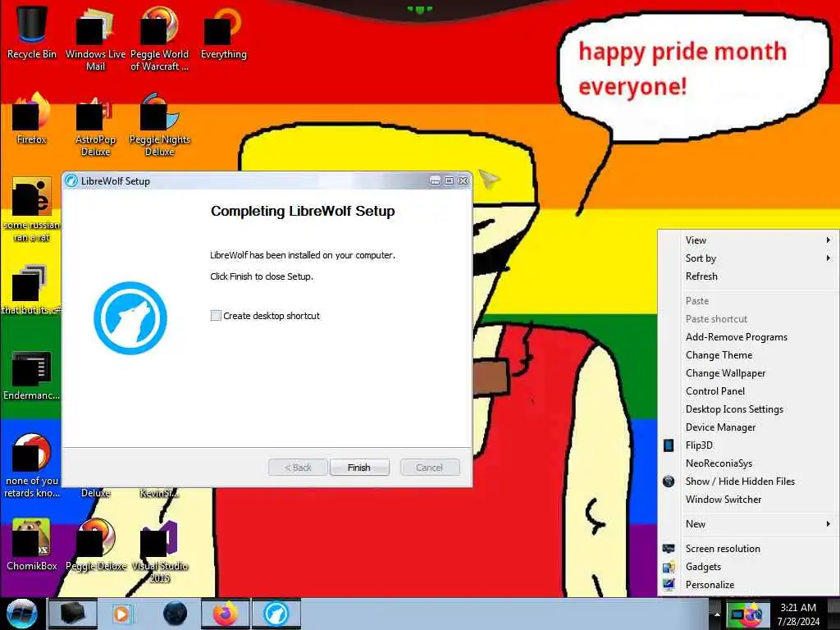Screen dimensions: 840x630
Task: Click the Cancel button in setup dialog
Action: pyautogui.click(x=430, y=467)
